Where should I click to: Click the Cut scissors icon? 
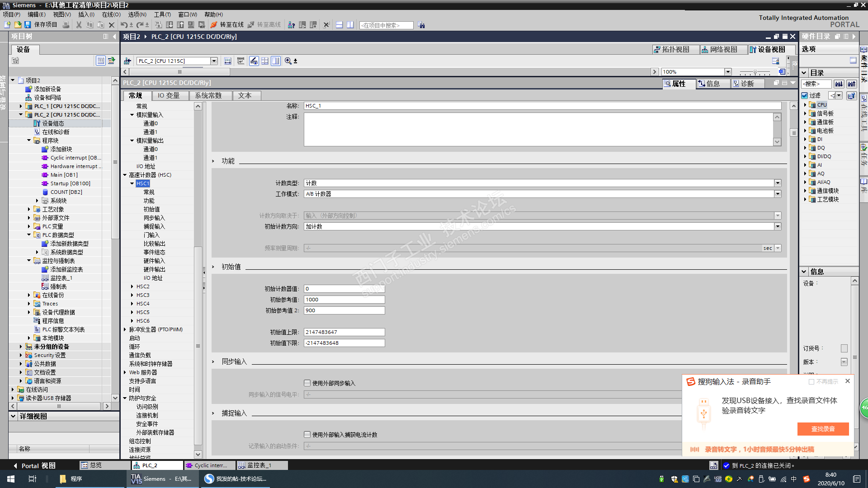79,25
